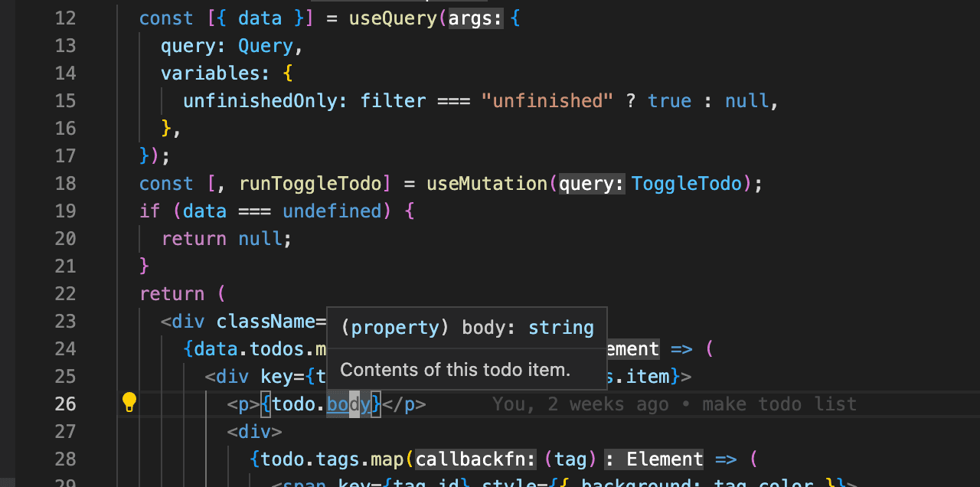Click the hover text "Contents of this todo item."
This screenshot has height=487, width=980.
[x=456, y=369]
